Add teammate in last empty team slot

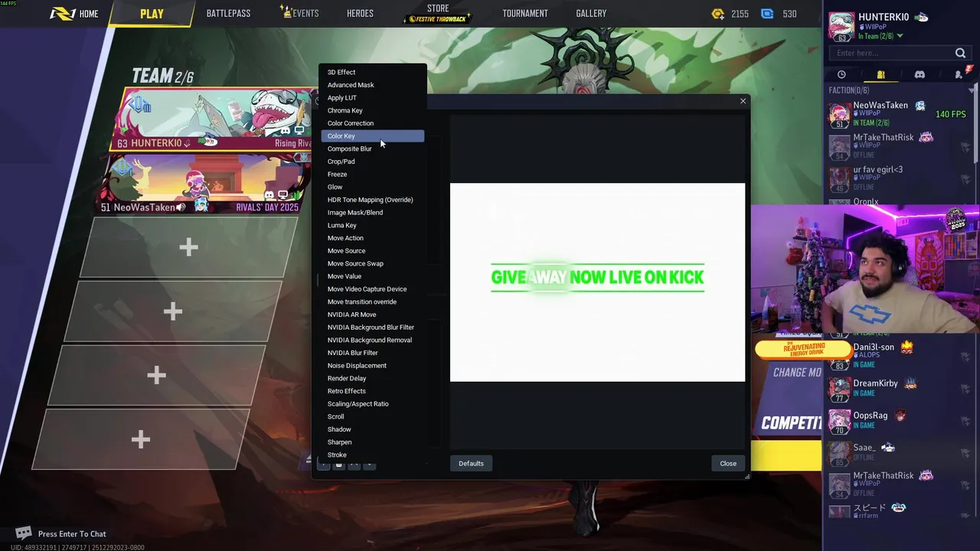141,439
